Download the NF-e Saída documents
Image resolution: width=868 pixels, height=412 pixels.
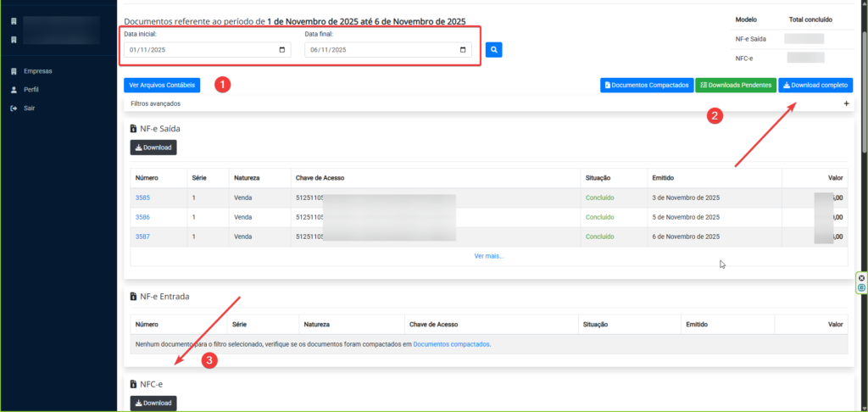tap(153, 148)
